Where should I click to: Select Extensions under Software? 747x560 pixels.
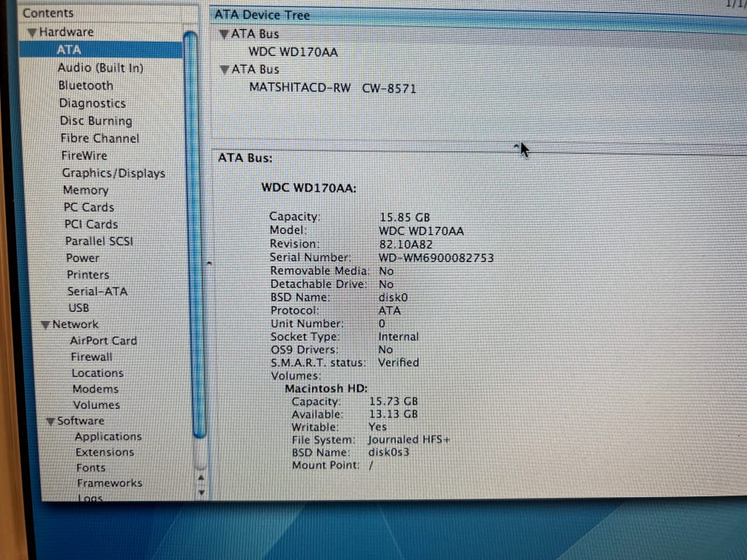[x=105, y=453]
